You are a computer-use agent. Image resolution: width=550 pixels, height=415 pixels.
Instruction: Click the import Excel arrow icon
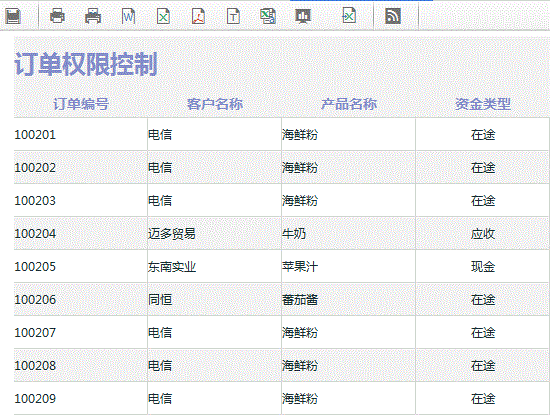click(349, 16)
